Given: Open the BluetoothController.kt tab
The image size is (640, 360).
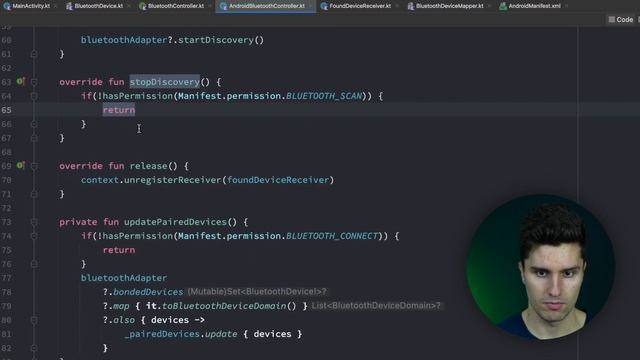Looking at the screenshot, I should tap(176, 6).
